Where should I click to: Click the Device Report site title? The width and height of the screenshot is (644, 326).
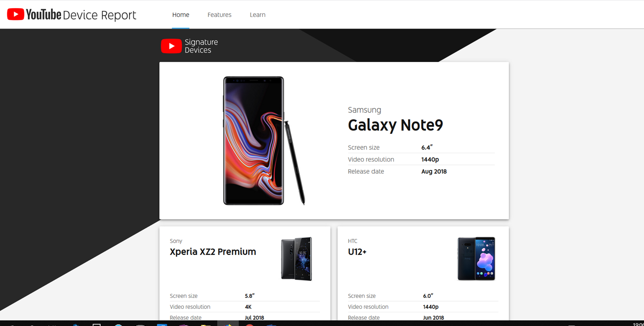coord(99,15)
